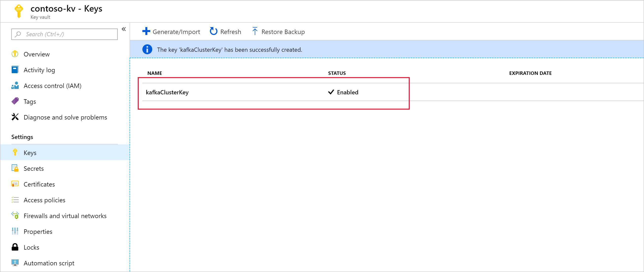This screenshot has width=644, height=272.
Task: Click the Search input field
Action: point(64,34)
